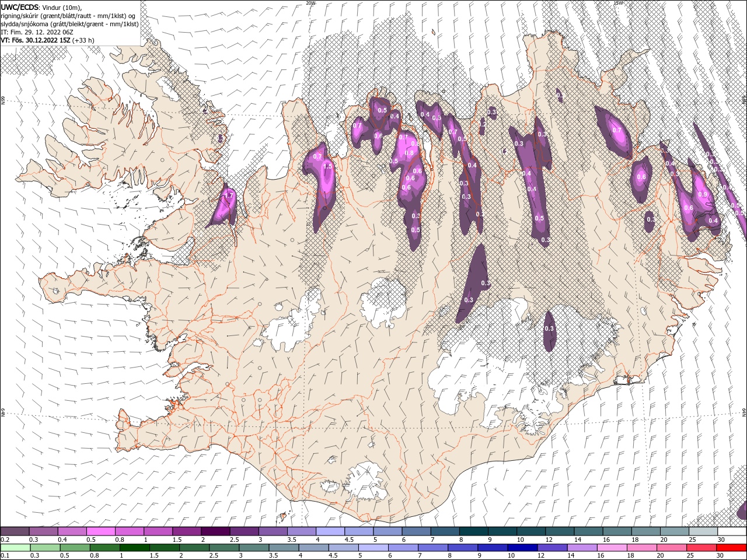Viewport: 747px width, 560px height.
Task: Click the snow-scale swatch labeled 0.8
Action: click(129, 531)
